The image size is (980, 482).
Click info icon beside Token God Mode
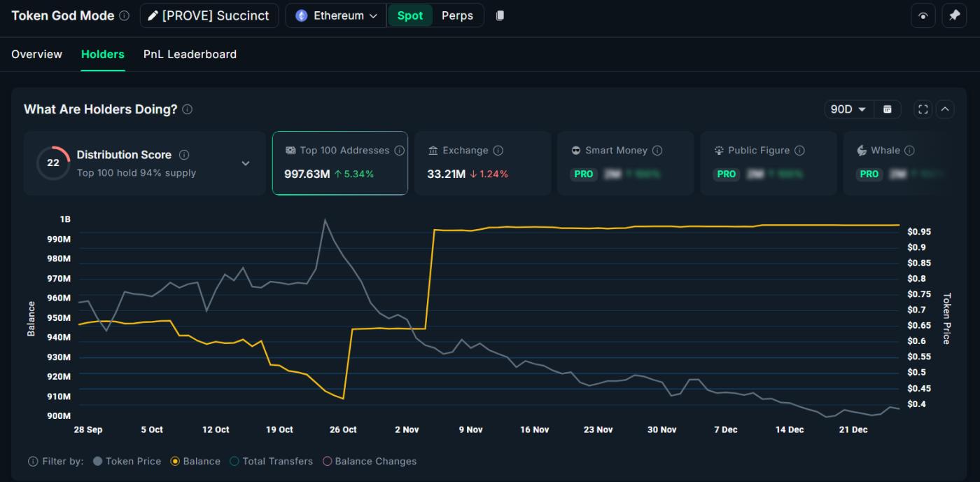pyautogui.click(x=125, y=15)
